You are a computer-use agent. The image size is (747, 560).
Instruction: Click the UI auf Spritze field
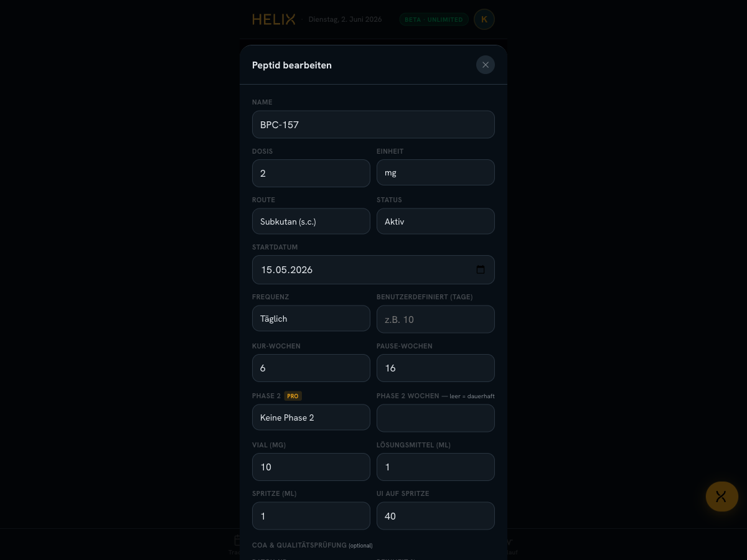click(x=436, y=516)
